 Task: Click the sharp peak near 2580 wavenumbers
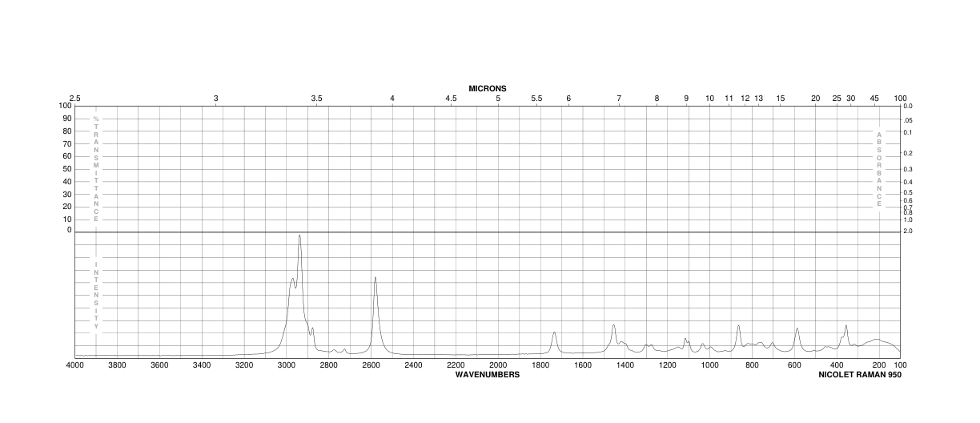(x=375, y=278)
